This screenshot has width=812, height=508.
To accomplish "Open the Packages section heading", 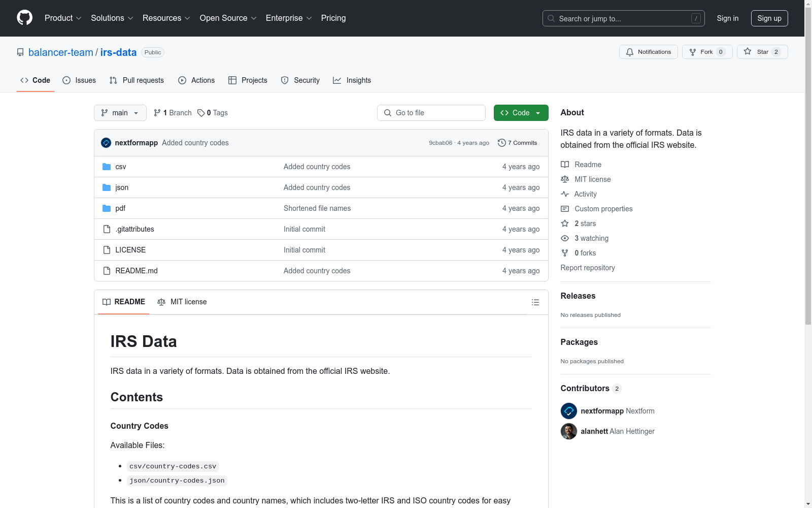I will click(579, 342).
